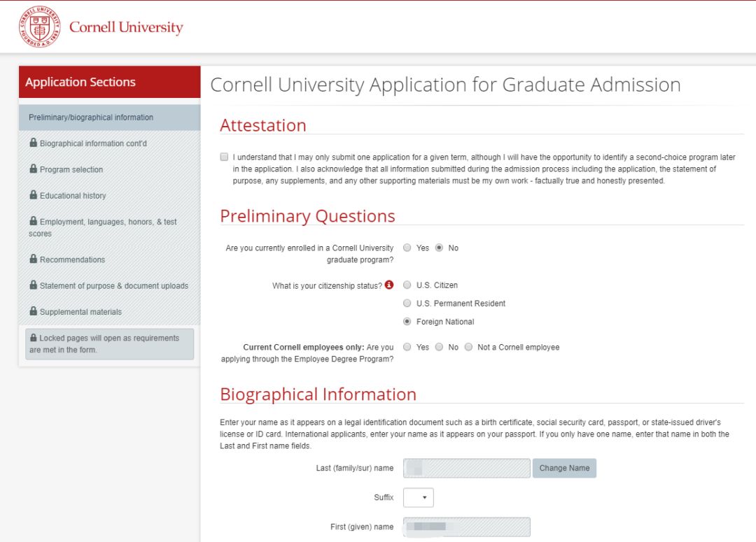Click the Attestation heading
Viewport: 756px width, 542px height.
point(262,125)
